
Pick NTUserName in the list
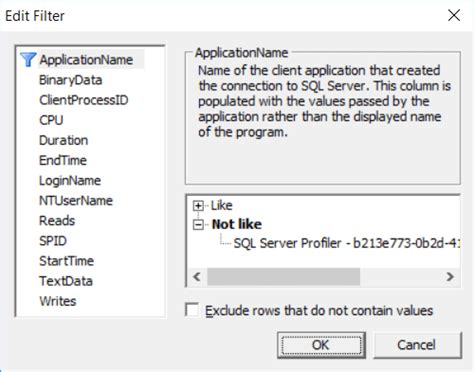(x=76, y=200)
